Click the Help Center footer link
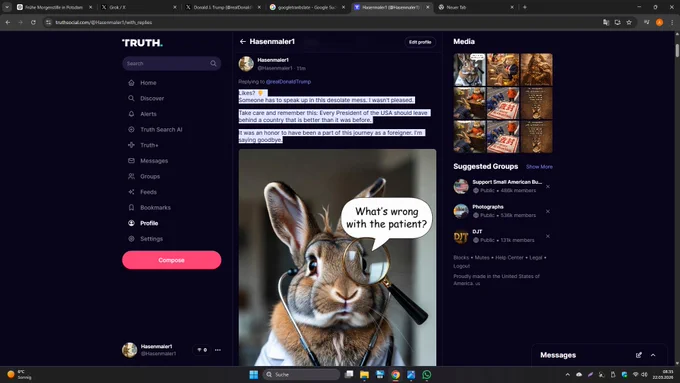 pyautogui.click(x=510, y=258)
